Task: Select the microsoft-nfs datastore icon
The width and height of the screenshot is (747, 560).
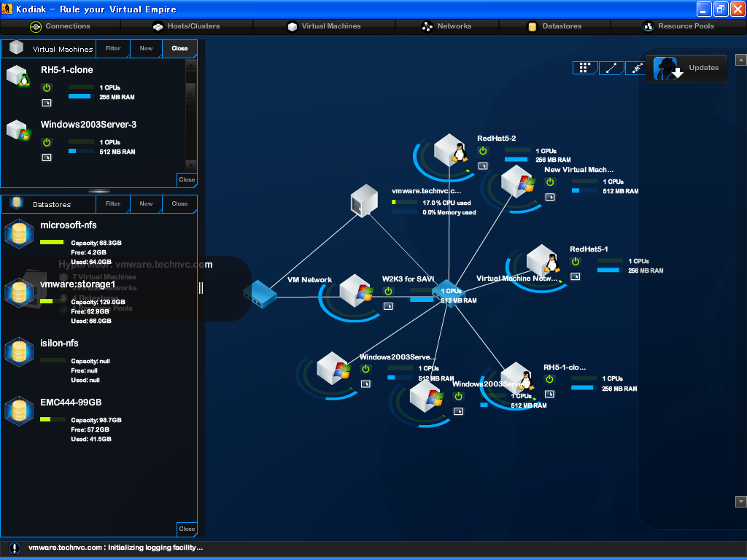Action: (x=19, y=234)
